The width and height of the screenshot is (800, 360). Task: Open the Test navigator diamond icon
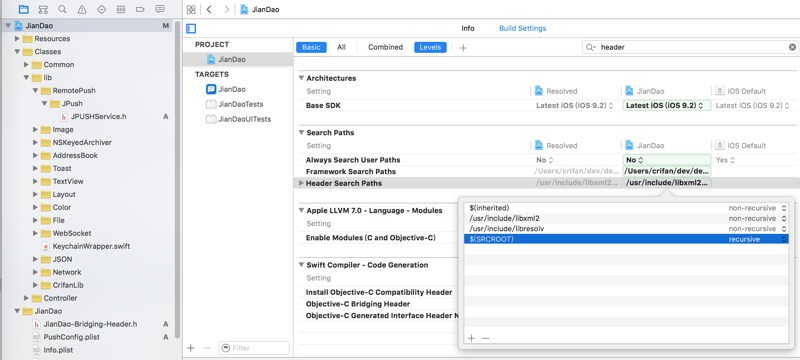101,9
